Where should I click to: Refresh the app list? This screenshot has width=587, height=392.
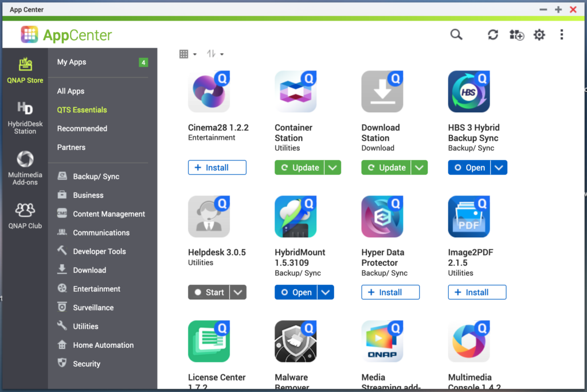492,35
